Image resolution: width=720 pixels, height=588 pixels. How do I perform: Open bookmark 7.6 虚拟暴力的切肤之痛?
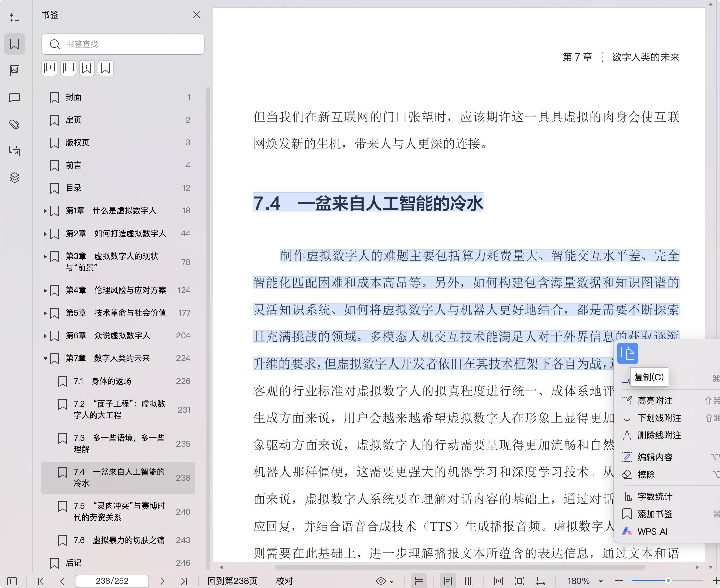118,540
